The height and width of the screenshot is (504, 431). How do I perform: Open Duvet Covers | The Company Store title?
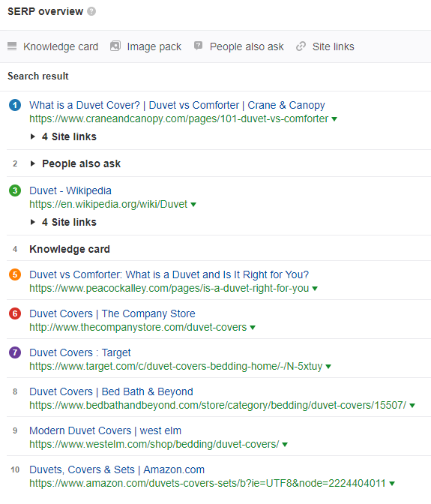tap(112, 313)
